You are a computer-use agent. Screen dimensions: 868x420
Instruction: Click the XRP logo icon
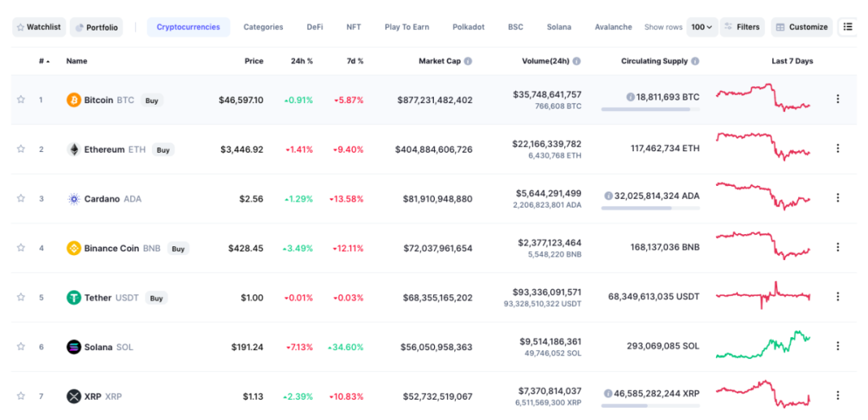pyautogui.click(x=74, y=396)
